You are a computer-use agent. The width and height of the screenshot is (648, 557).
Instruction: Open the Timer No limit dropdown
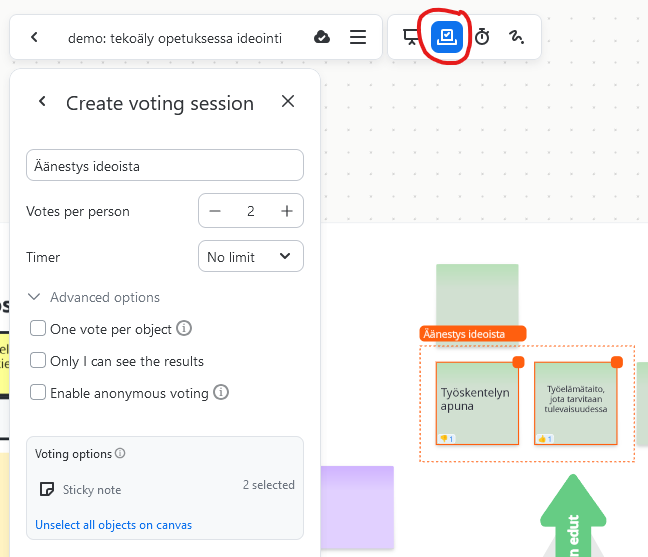click(x=250, y=257)
